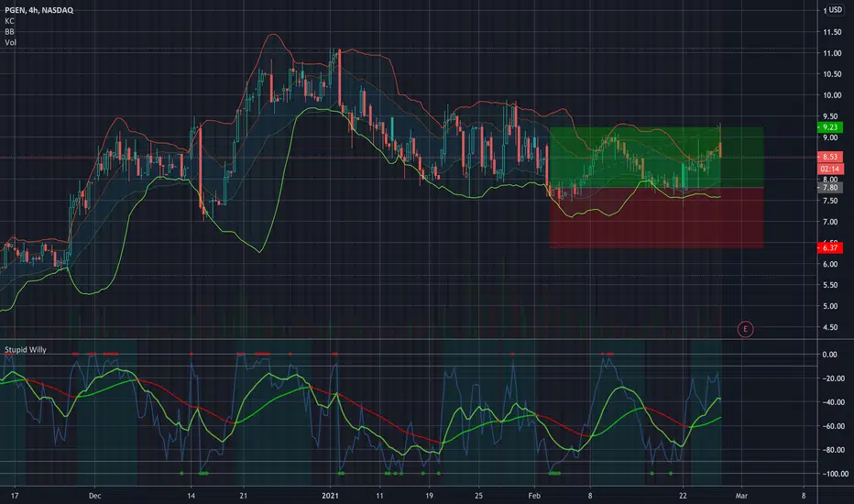Click the -100.00 oscillator scale value

click(x=834, y=474)
